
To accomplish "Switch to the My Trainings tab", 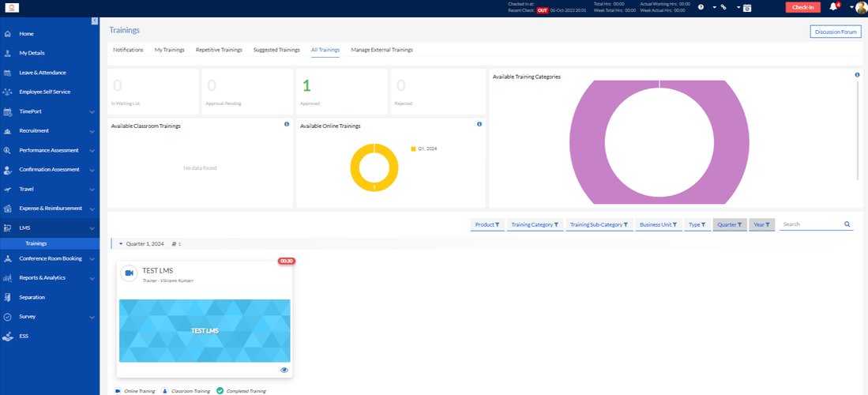I will (169, 50).
